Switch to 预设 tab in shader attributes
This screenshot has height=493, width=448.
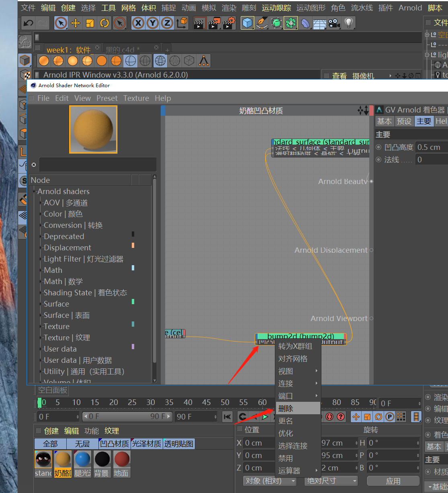(x=404, y=121)
